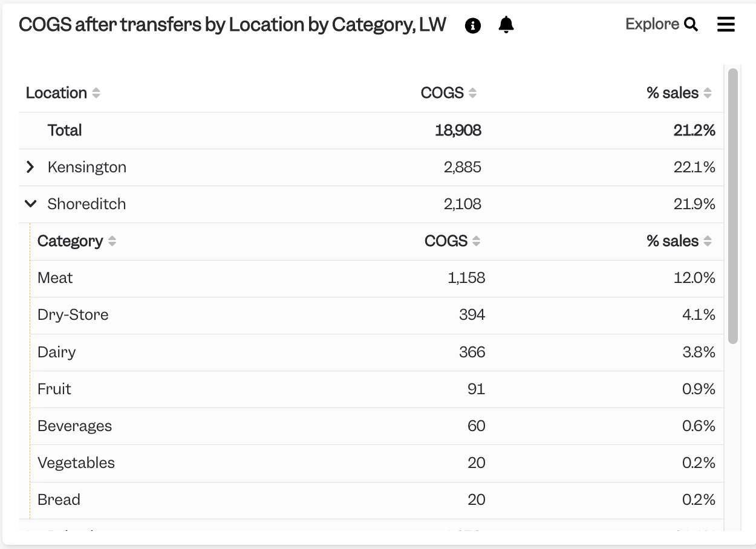The width and height of the screenshot is (756, 549).
Task: Select the Beverages category row
Action: (x=377, y=426)
